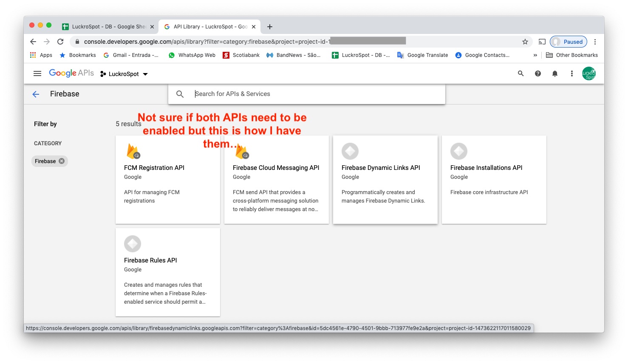628x364 pixels.
Task: Open the LuckroSpot account avatar
Action: 588,73
